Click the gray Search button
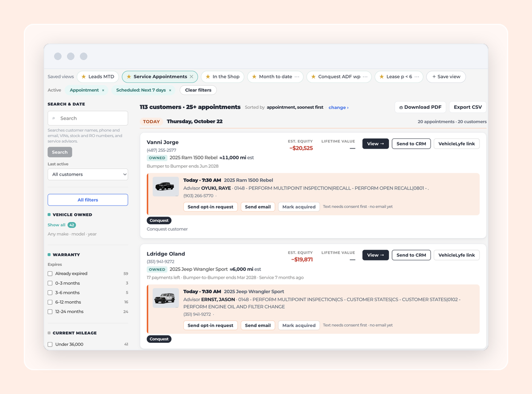 click(60, 152)
